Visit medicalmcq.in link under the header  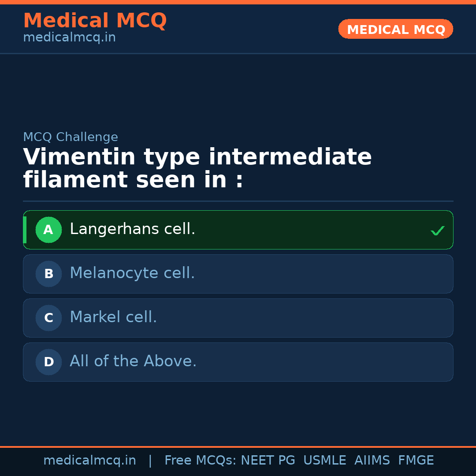69,38
